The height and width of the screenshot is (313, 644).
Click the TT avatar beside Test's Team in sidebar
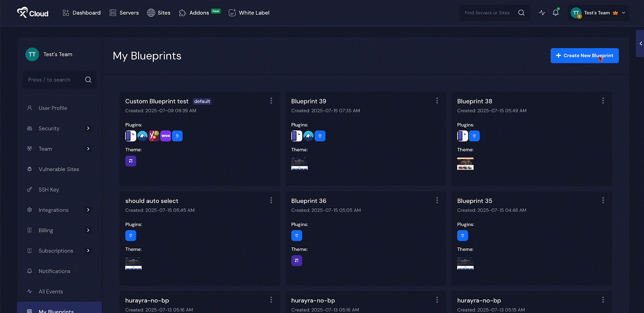[32, 54]
